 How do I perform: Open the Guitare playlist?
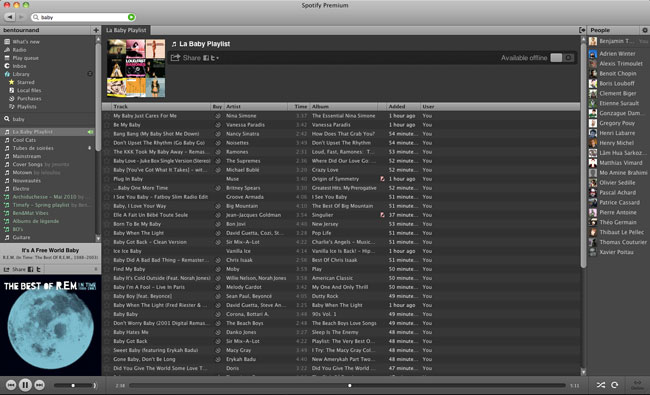[21, 237]
